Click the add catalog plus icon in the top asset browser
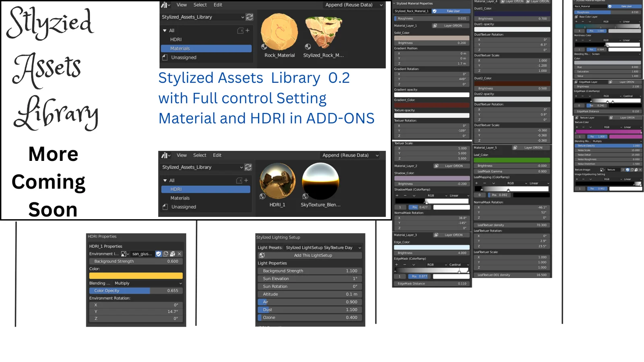Viewport: 644px width, 362px height. point(247,31)
